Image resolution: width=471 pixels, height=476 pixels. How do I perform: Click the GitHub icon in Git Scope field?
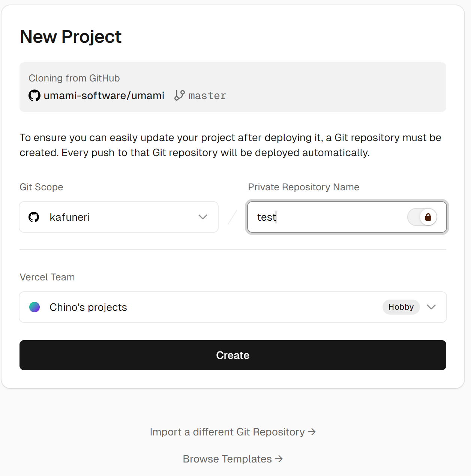34,217
